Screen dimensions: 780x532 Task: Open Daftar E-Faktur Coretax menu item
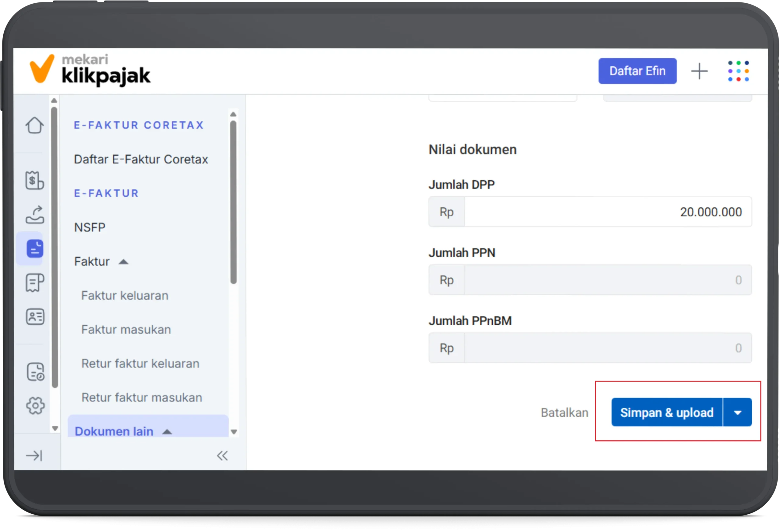click(141, 159)
